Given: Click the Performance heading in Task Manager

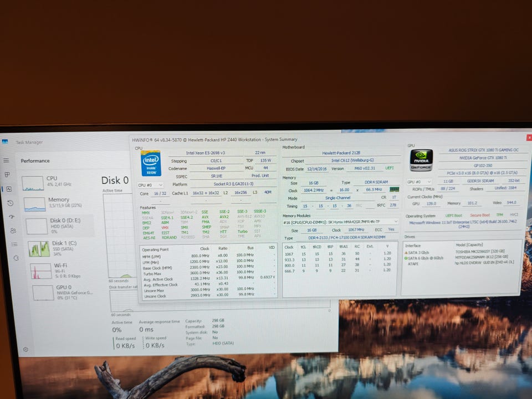Looking at the screenshot, I should pos(35,161).
